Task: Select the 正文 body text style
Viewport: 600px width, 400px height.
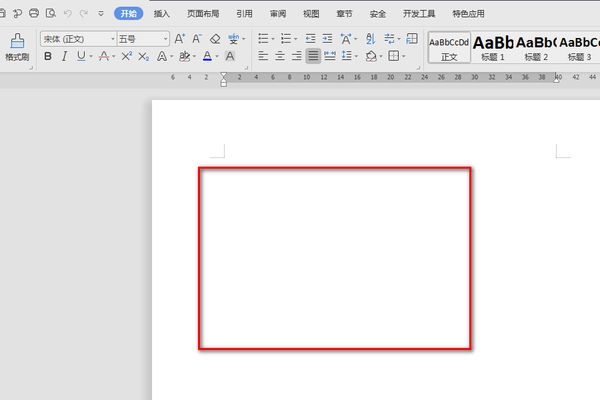Action: [x=449, y=47]
